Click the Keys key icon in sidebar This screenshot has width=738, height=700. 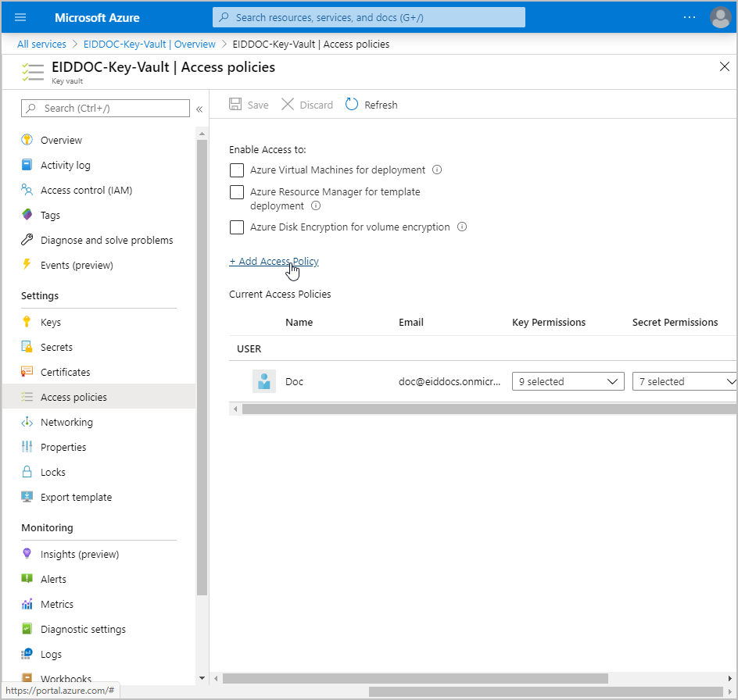point(27,322)
